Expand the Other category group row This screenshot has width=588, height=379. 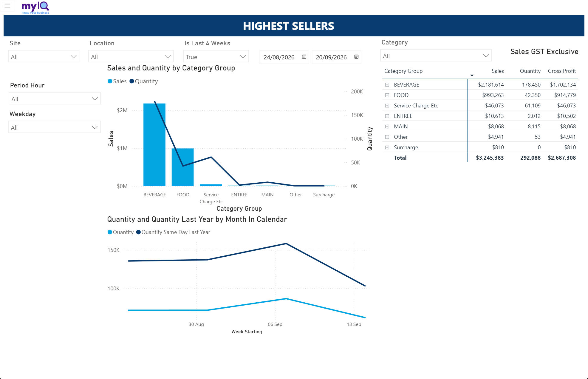pyautogui.click(x=387, y=137)
